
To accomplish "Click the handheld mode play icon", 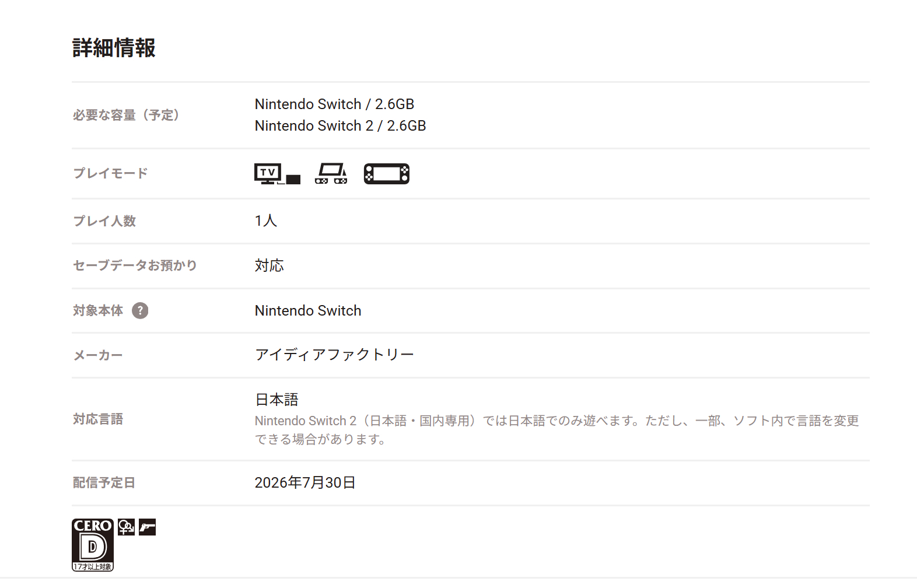I will pos(387,174).
